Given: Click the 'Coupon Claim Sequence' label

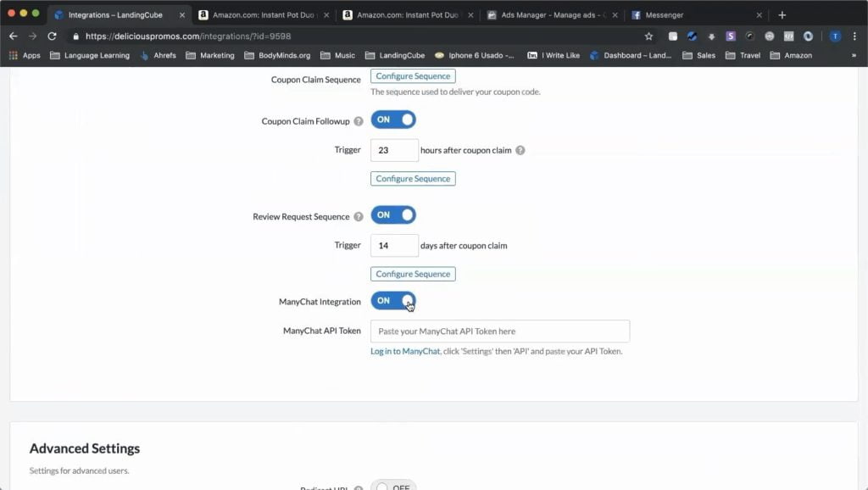Looking at the screenshot, I should point(315,79).
